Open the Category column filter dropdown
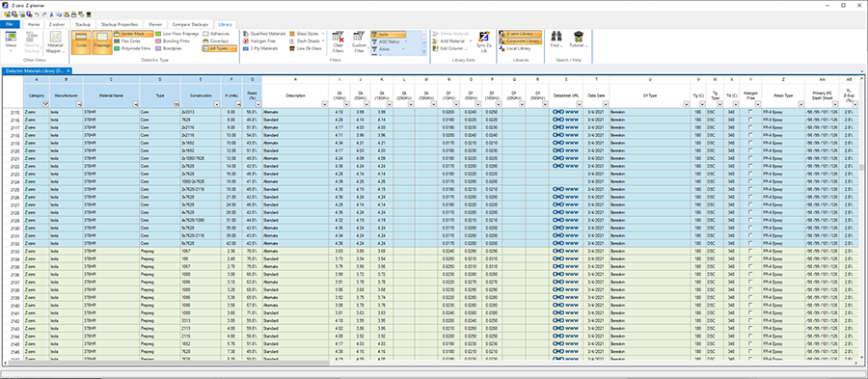 tap(45, 103)
